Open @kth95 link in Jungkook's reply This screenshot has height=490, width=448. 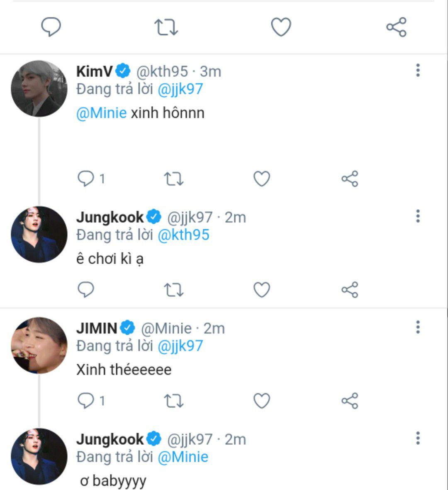click(184, 235)
